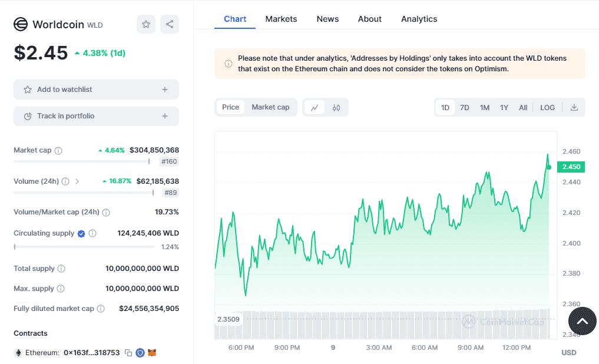Click plus icon in Add to watchlist
Screen dimensions: 599x364
tap(165, 90)
